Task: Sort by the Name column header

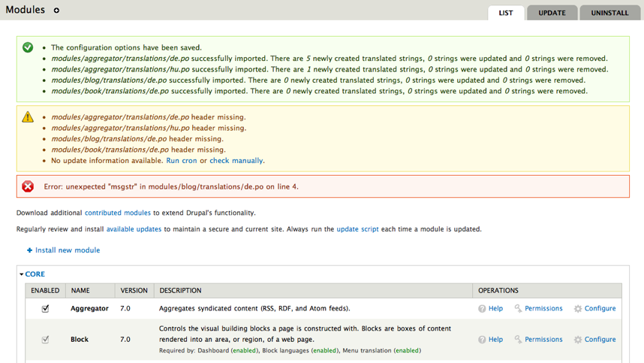Action: pyautogui.click(x=80, y=290)
